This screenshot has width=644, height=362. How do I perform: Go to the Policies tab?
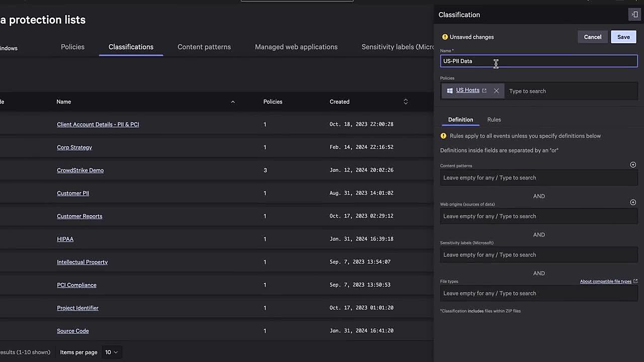(72, 47)
